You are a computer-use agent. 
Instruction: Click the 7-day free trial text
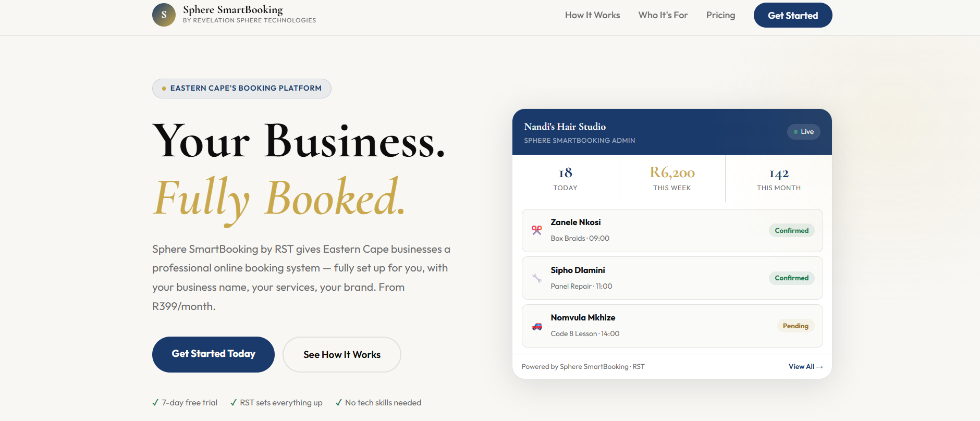(189, 403)
